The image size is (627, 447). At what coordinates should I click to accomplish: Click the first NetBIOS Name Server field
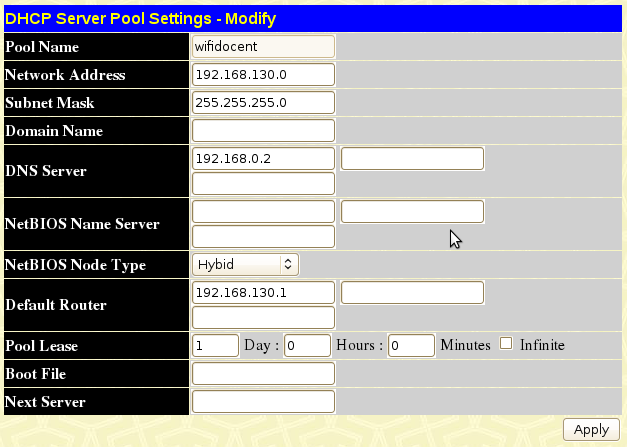click(263, 211)
